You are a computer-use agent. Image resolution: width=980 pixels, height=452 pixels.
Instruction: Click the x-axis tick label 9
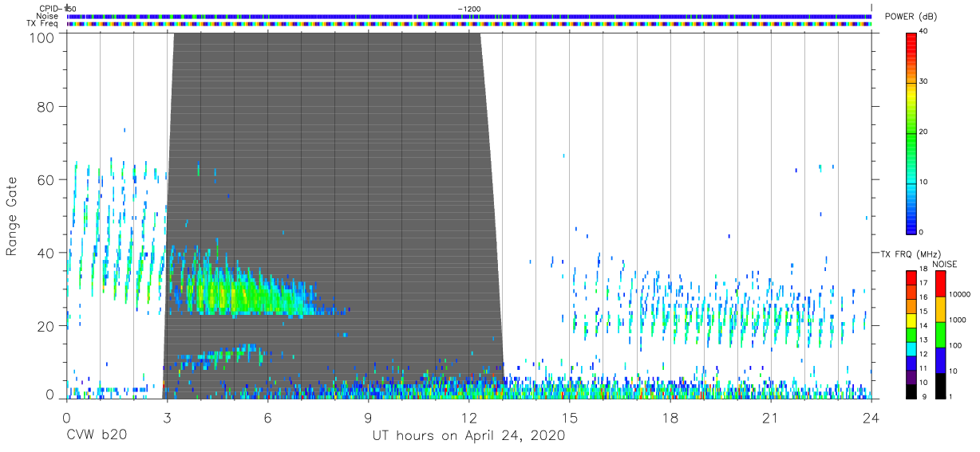368,417
